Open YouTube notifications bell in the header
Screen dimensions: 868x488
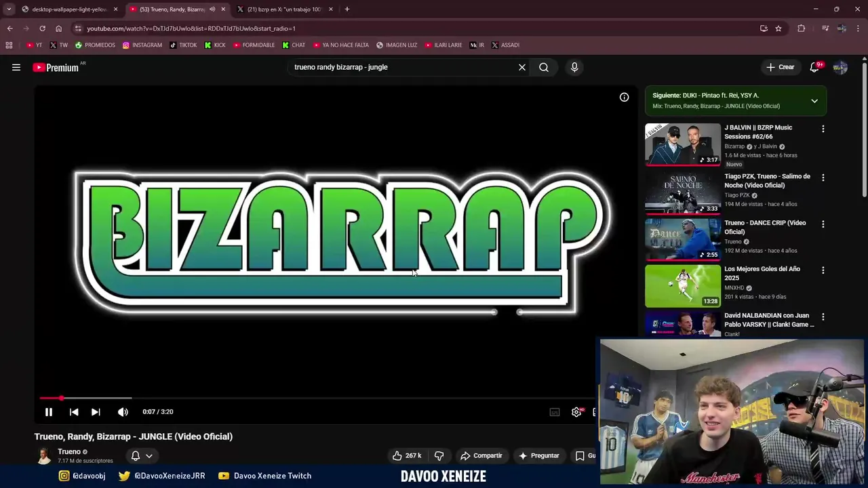(x=814, y=67)
